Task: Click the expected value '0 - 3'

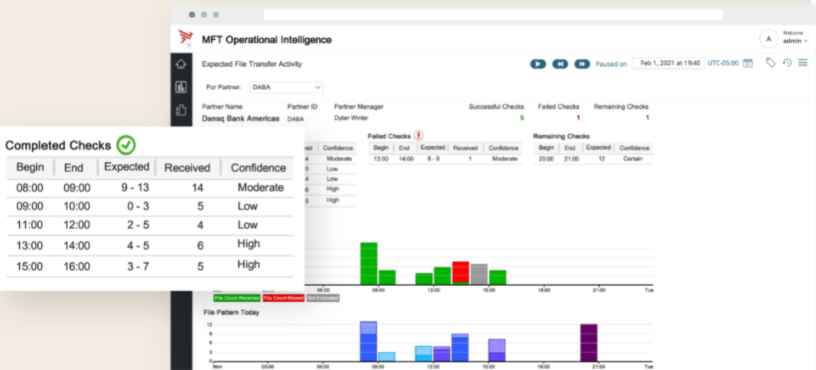Action: [138, 206]
